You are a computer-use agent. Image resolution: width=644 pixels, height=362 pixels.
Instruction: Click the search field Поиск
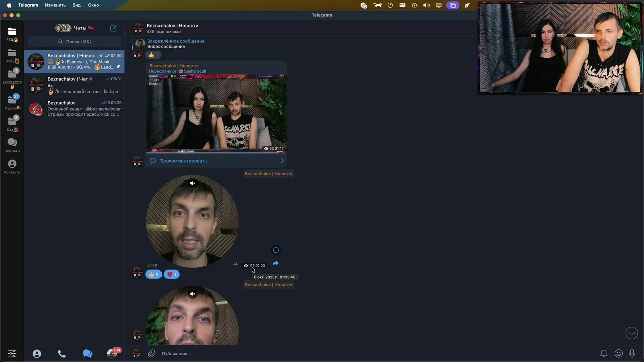pyautogui.click(x=74, y=42)
